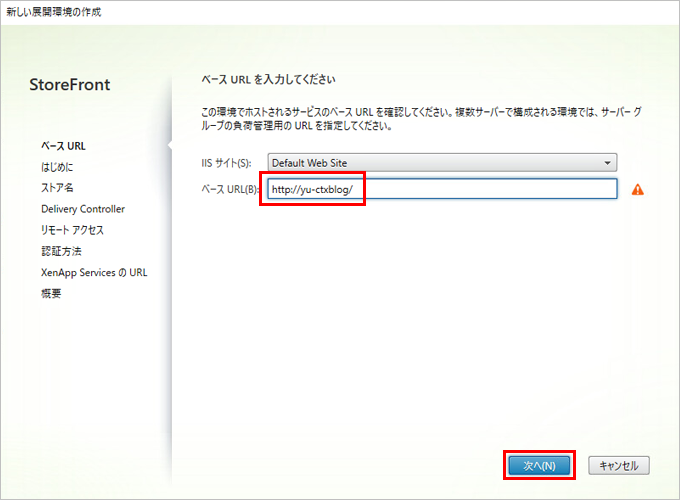680x500 pixels.
Task: Click the orange warning icon beside base URL
Action: 637,190
